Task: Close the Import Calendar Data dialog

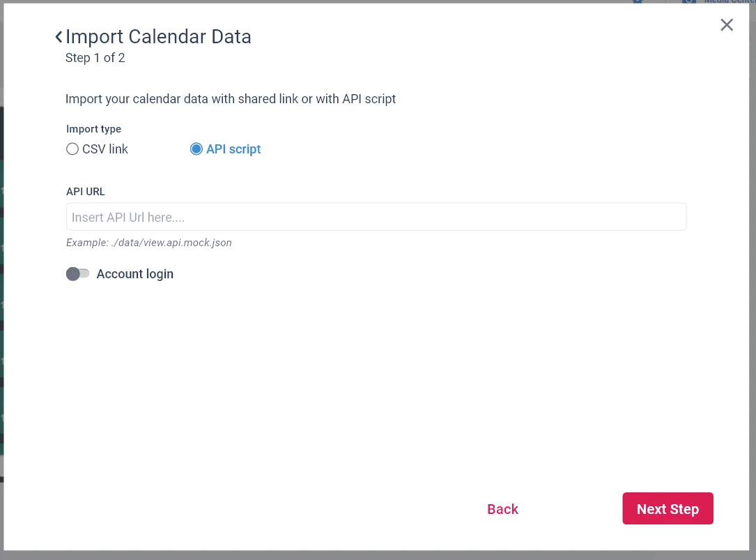Action: pos(727,24)
